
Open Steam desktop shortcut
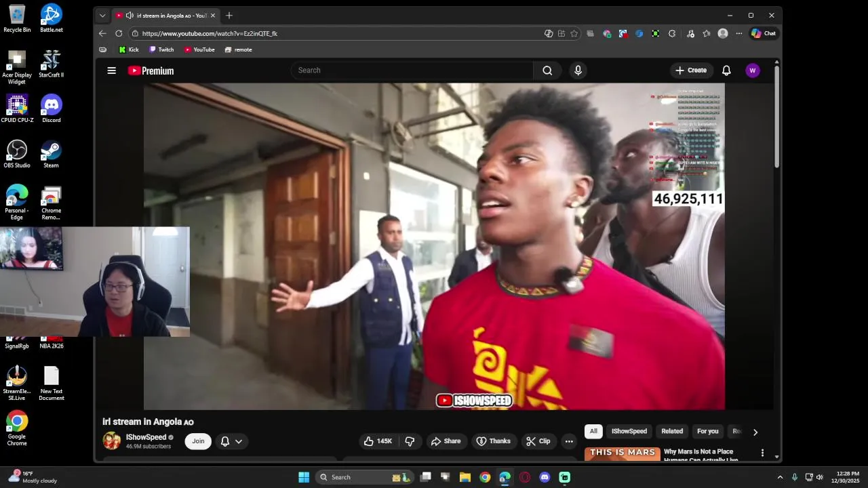point(52,154)
